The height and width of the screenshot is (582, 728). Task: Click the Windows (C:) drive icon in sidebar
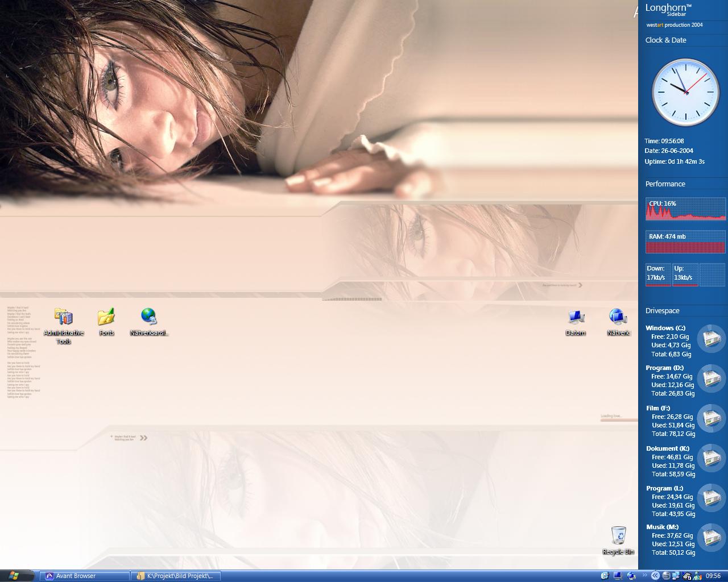point(711,339)
